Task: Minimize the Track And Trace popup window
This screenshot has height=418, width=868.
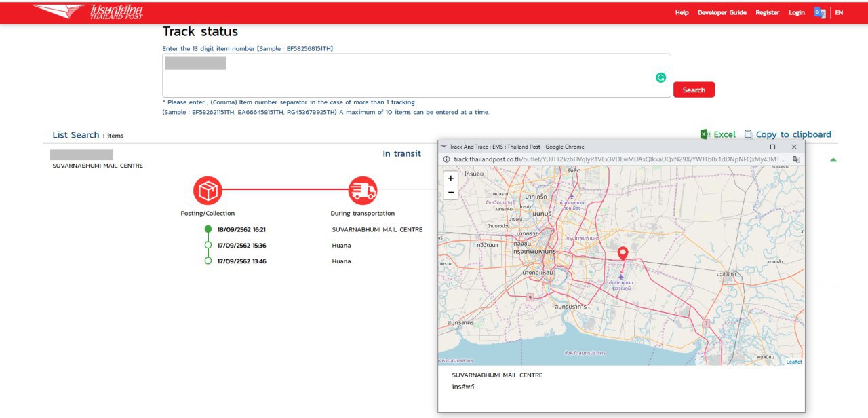Action: coord(751,147)
